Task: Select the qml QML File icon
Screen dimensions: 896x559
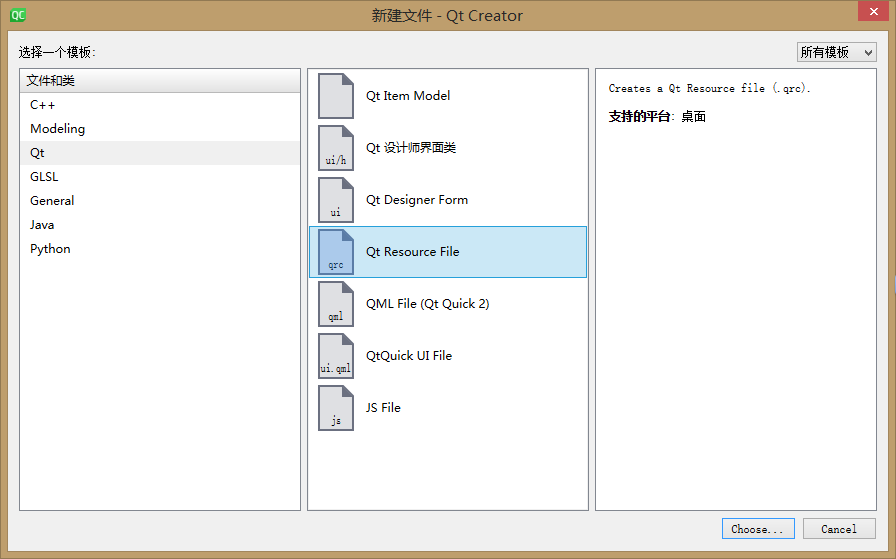Action: [336, 304]
